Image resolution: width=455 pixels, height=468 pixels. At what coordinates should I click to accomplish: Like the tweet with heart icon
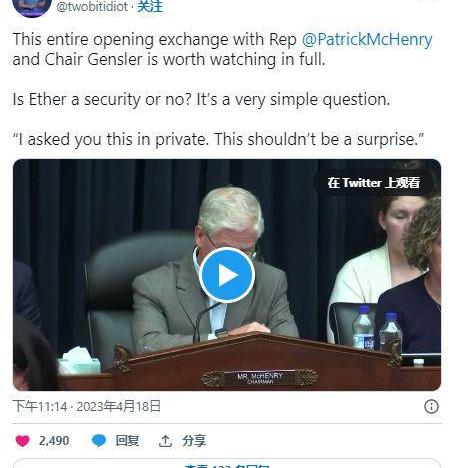pos(22,441)
